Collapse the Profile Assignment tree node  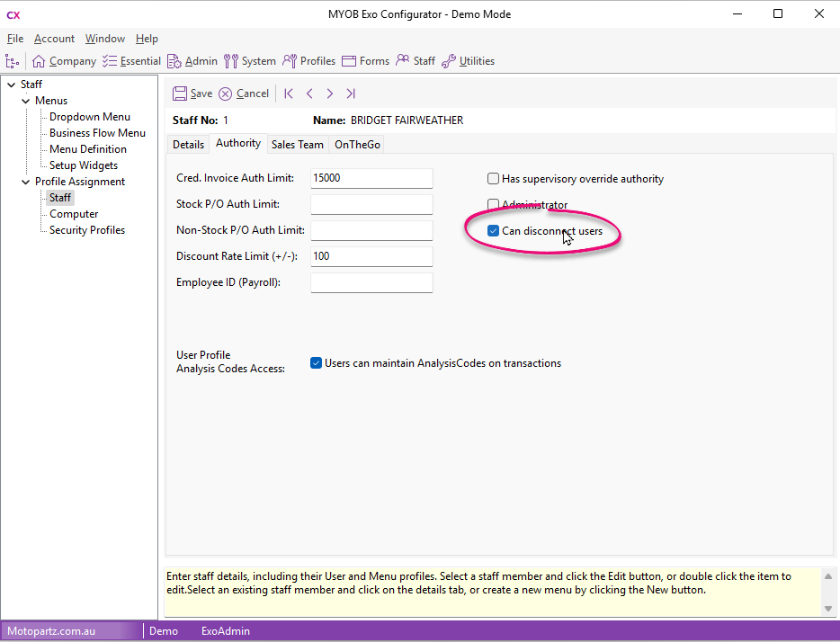click(25, 182)
